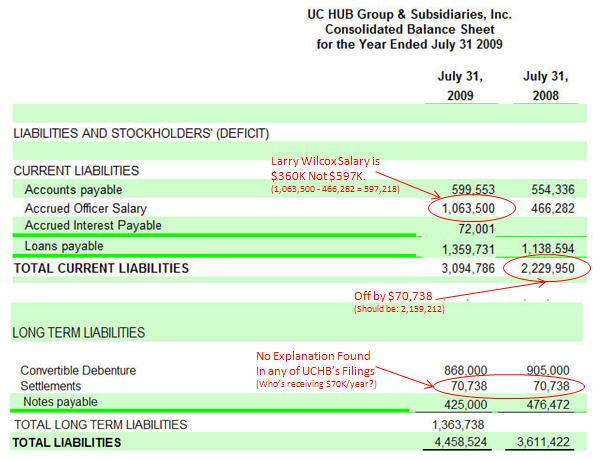604x459 pixels.
Task: Click total current liabilities value 3,094,786
Action: pos(468,268)
